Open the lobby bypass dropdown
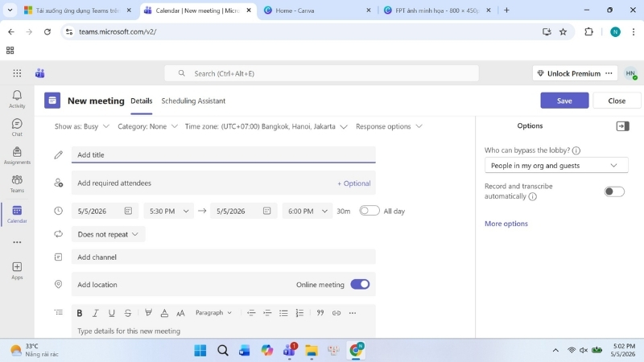 click(x=556, y=166)
